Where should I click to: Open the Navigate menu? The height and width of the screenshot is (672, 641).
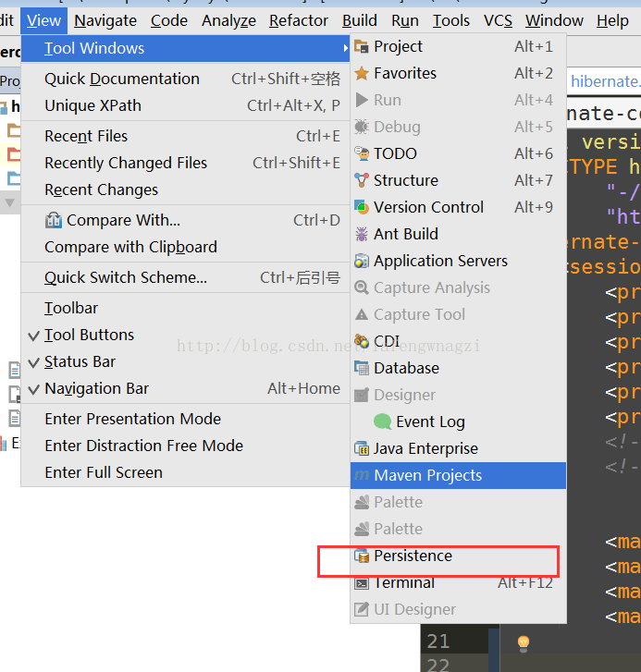105,20
